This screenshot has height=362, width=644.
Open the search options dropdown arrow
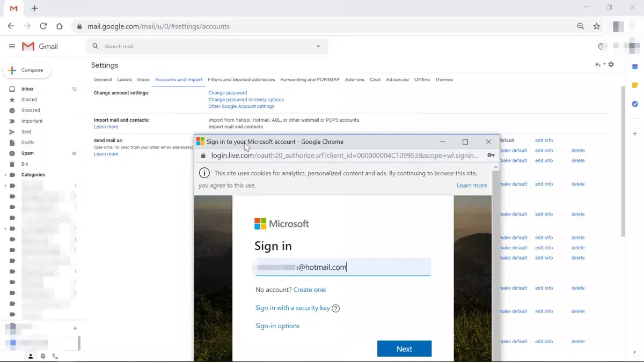click(x=318, y=47)
